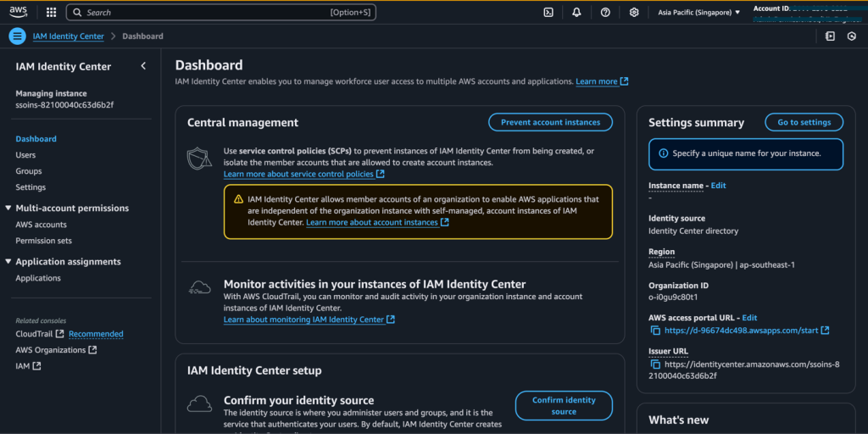
Task: Open Groups in the sidebar
Action: tap(29, 171)
